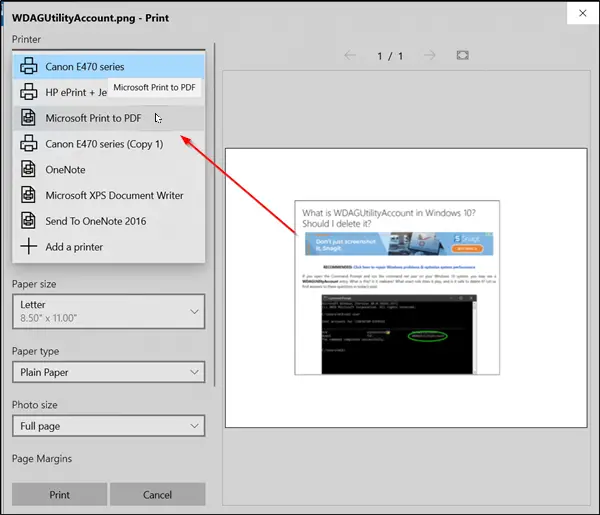This screenshot has width=600, height=515.
Task: Click the Canon E470 series (Copy 1) printer icon
Action: [29, 143]
